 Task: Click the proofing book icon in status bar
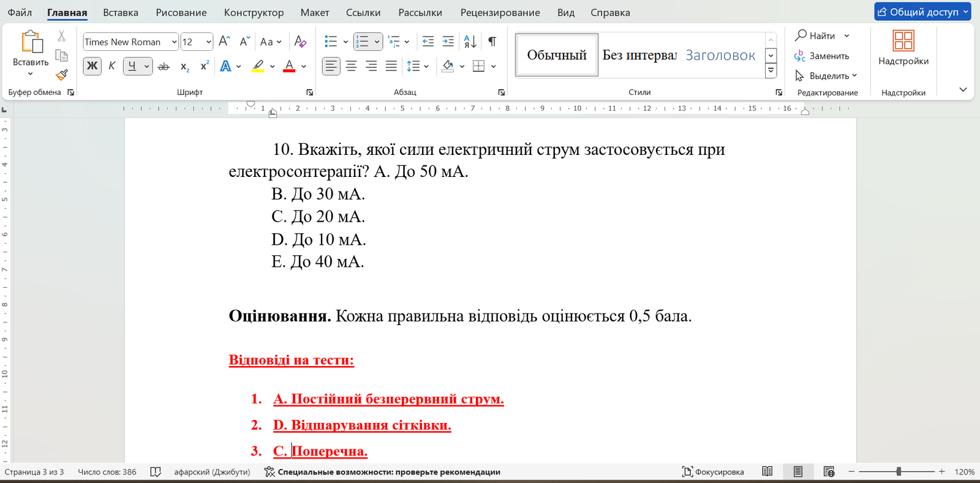pyautogui.click(x=156, y=472)
